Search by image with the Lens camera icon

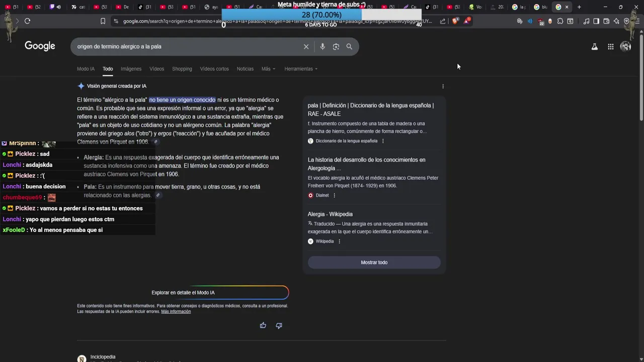[336, 46]
